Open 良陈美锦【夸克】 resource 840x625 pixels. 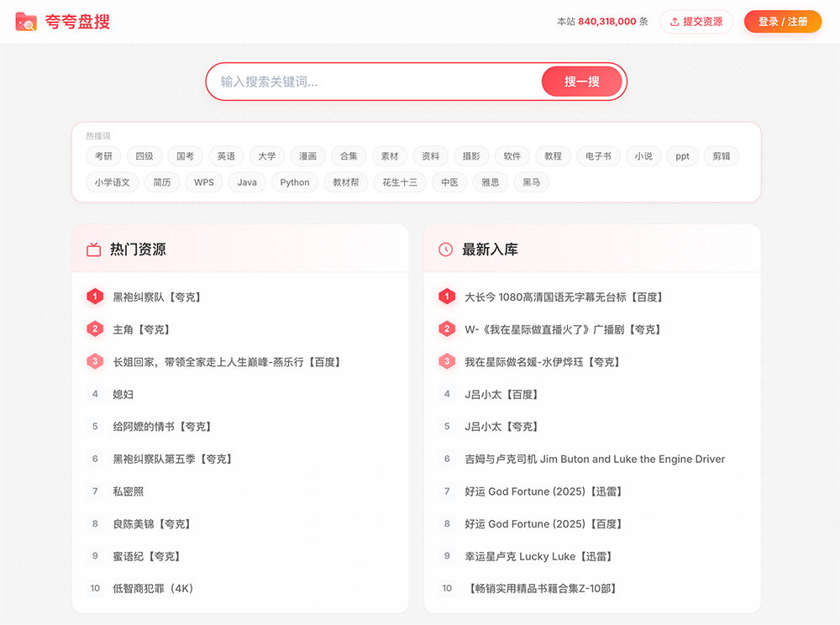click(x=152, y=524)
